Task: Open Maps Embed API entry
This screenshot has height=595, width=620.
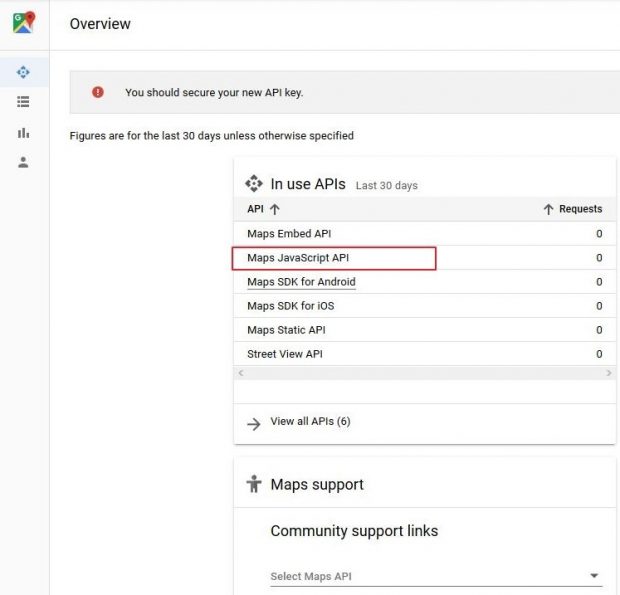Action: pos(289,234)
